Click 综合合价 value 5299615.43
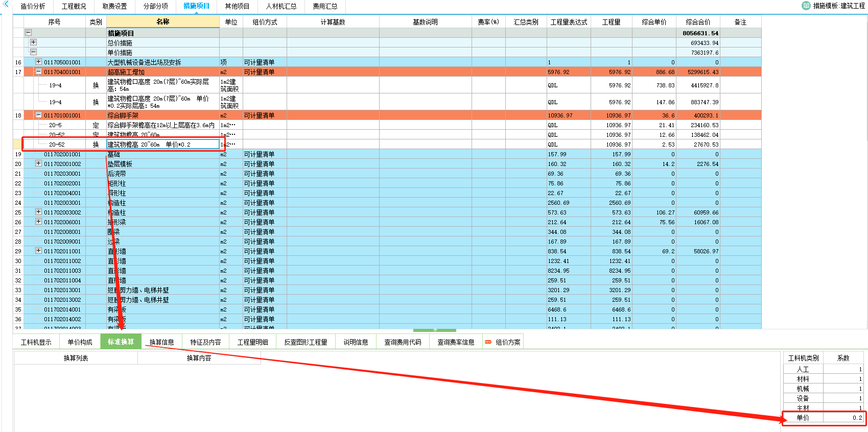Viewport: 868px width, 432px height. (x=703, y=72)
